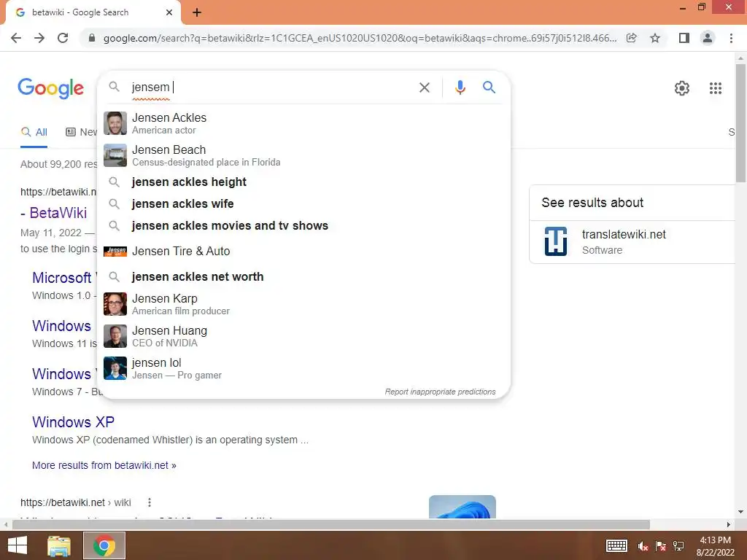Select the Jensen Karp suggestion
Viewport: 747px width, 560px height.
(303, 304)
